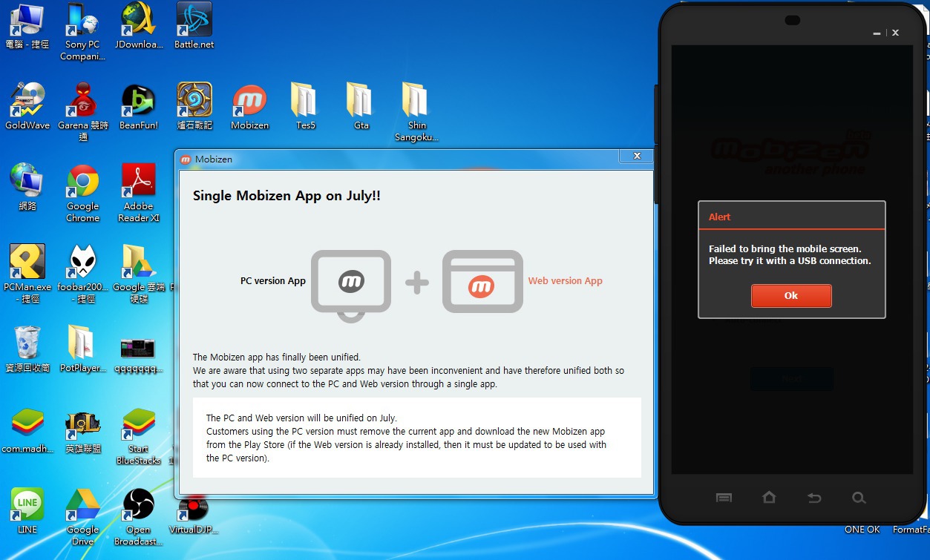Close the Mobizen announcement dialog
This screenshot has height=560, width=930.
(636, 156)
